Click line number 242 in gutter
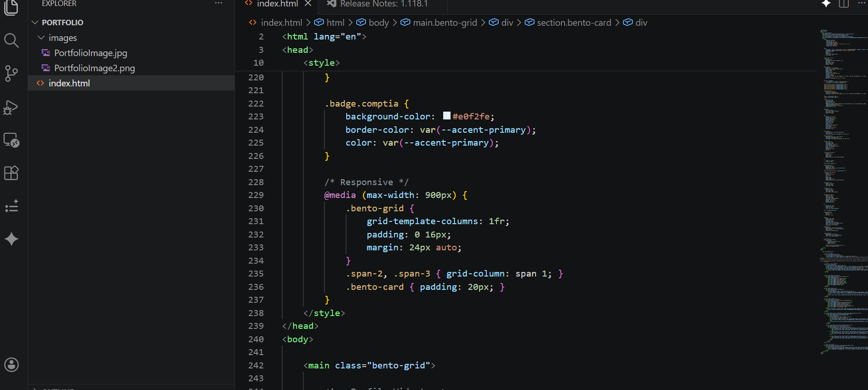 pyautogui.click(x=256, y=366)
